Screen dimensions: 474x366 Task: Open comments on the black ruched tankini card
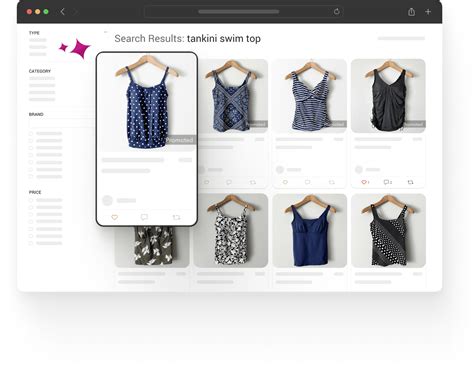click(x=386, y=182)
